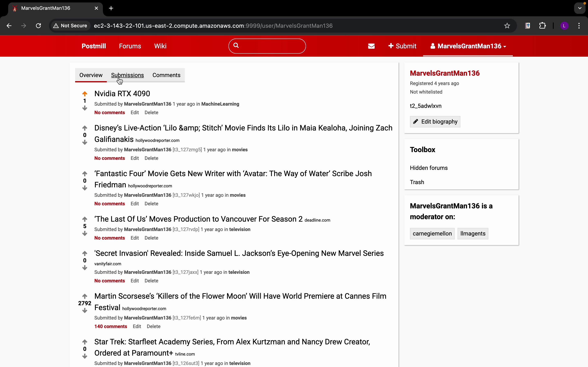Upvote the Secret Invasion post
588x367 pixels.
pyautogui.click(x=85, y=253)
